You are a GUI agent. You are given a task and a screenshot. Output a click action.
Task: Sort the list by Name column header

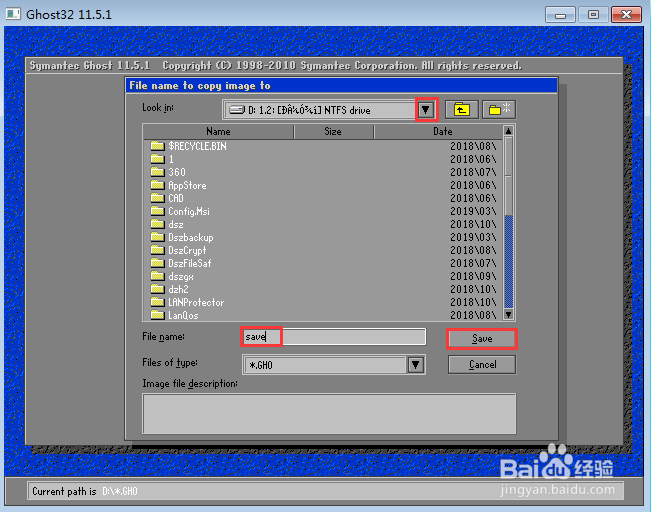coord(218,132)
